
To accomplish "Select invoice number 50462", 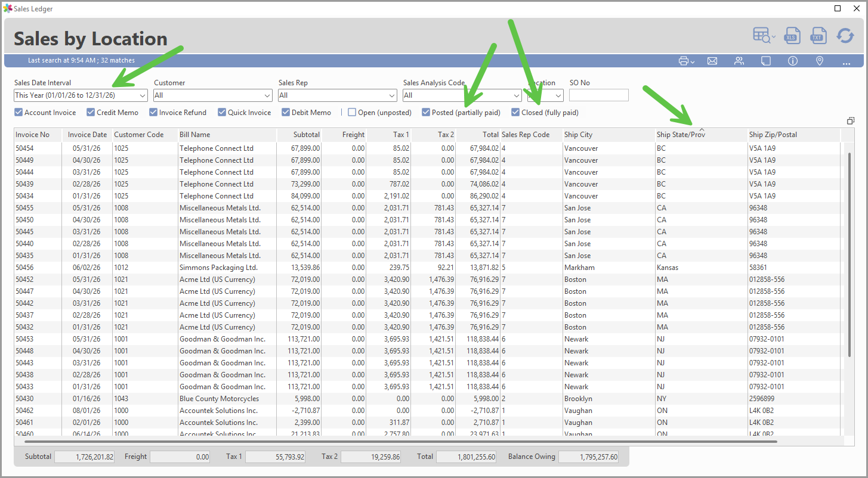I will [24, 410].
